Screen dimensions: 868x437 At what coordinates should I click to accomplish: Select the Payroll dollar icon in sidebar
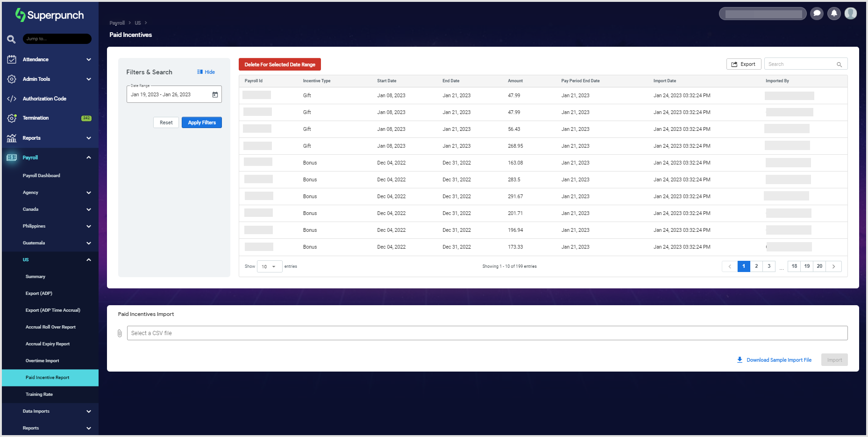click(11, 158)
